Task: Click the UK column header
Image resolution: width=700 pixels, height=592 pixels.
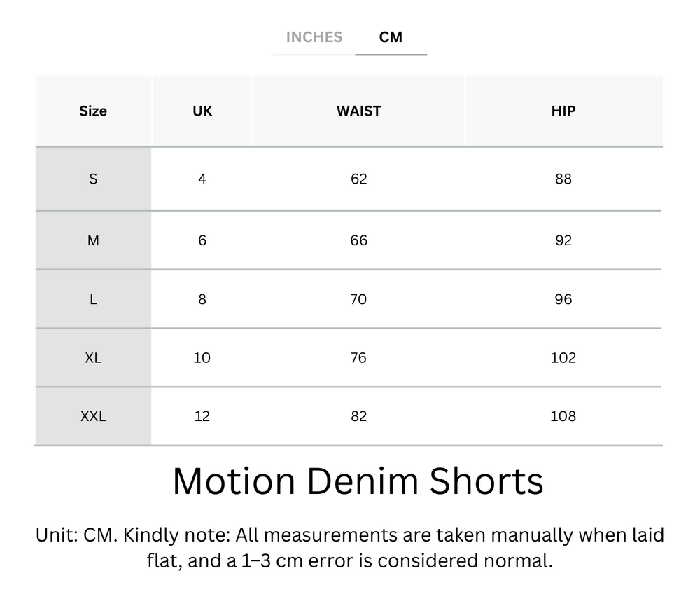Action: click(202, 111)
